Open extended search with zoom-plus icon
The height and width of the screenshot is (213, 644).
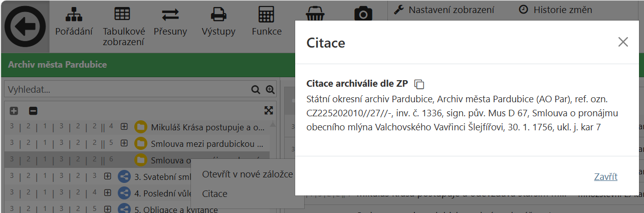[270, 90]
